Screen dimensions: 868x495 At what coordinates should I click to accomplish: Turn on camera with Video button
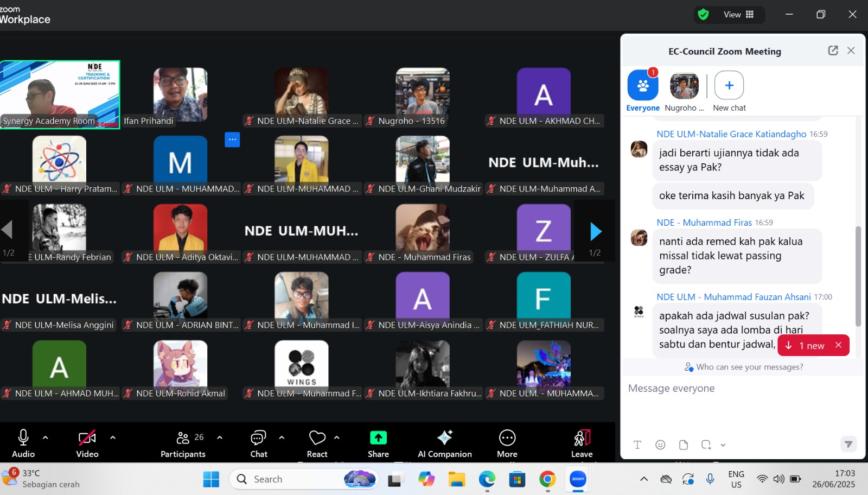[x=87, y=437]
